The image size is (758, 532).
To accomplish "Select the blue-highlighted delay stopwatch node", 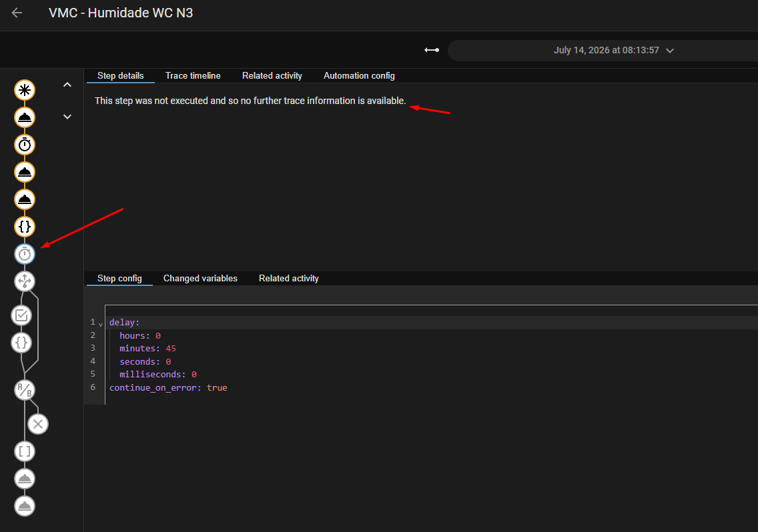I will (x=25, y=254).
